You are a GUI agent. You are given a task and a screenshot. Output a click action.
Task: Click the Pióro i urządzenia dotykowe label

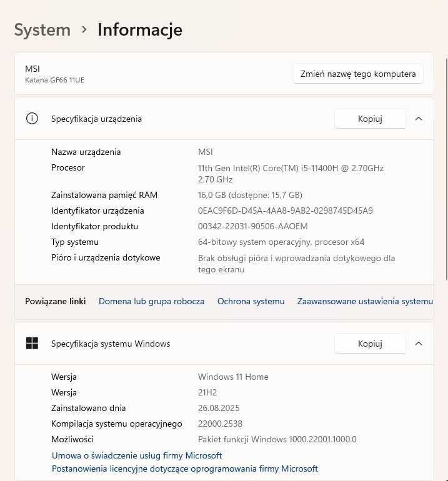click(106, 257)
